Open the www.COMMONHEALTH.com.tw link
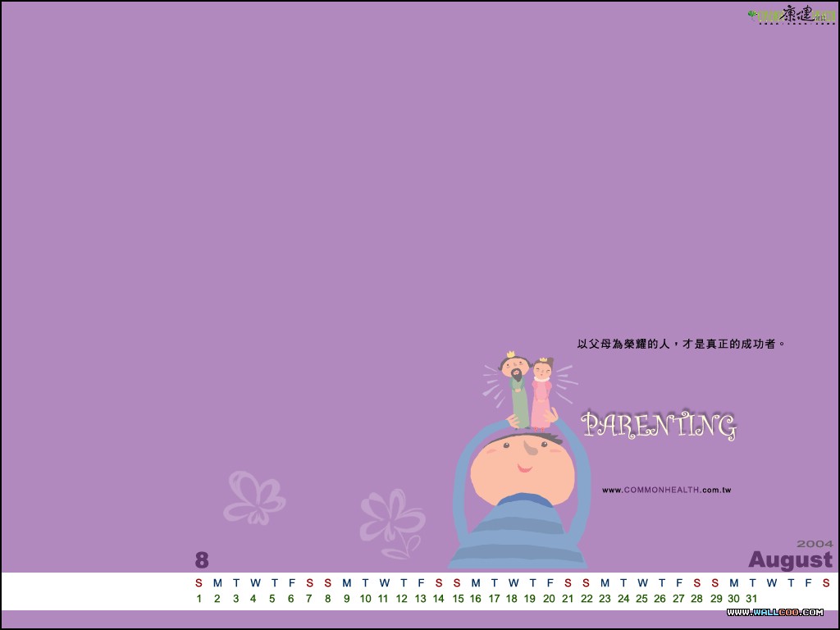 click(666, 491)
